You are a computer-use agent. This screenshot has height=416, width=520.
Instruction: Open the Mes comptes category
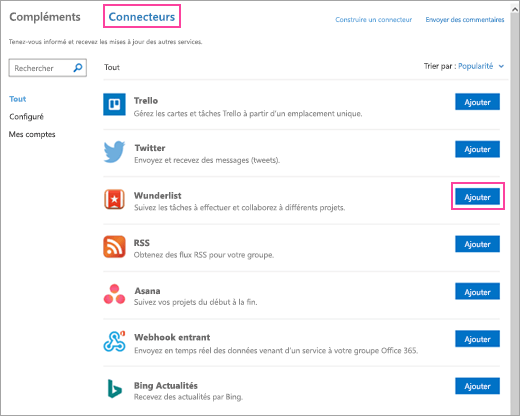(x=32, y=134)
